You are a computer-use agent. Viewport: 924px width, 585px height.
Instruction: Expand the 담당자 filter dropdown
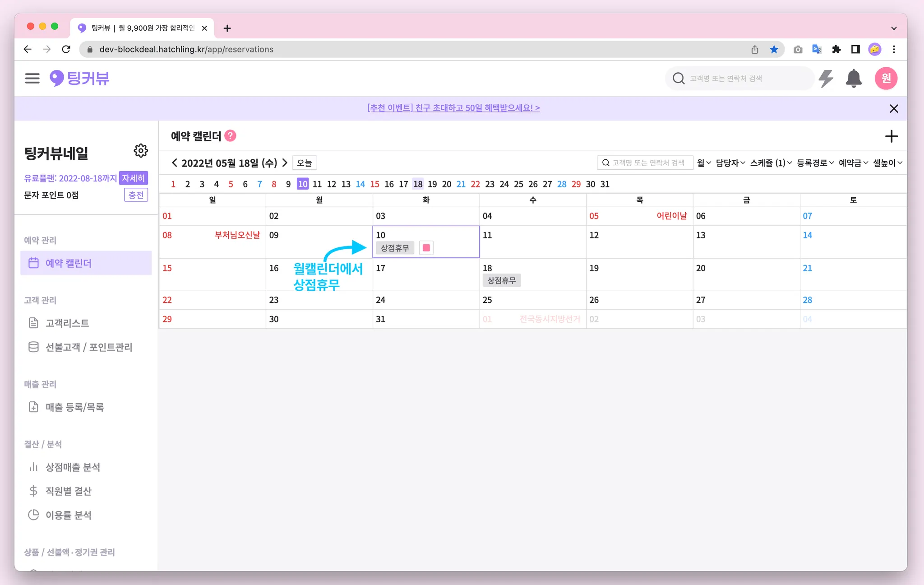[x=730, y=163]
